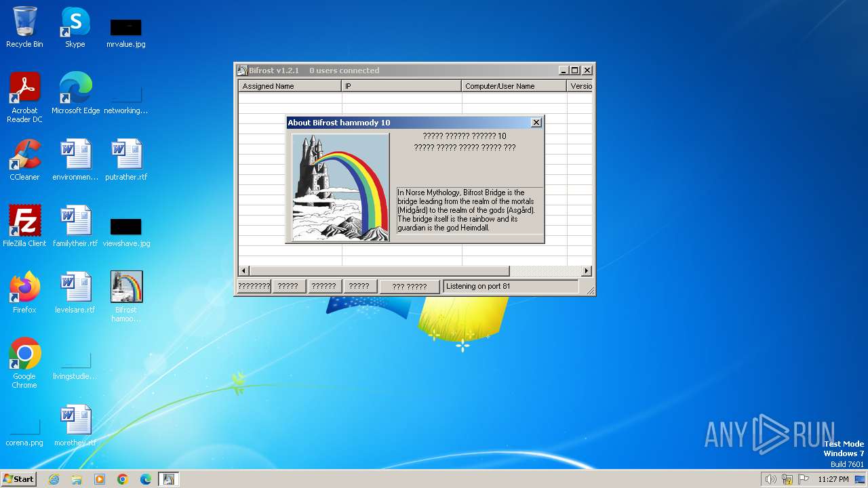Open Windows Media Player taskbar icon
This screenshot has width=868, height=488.
[x=100, y=479]
